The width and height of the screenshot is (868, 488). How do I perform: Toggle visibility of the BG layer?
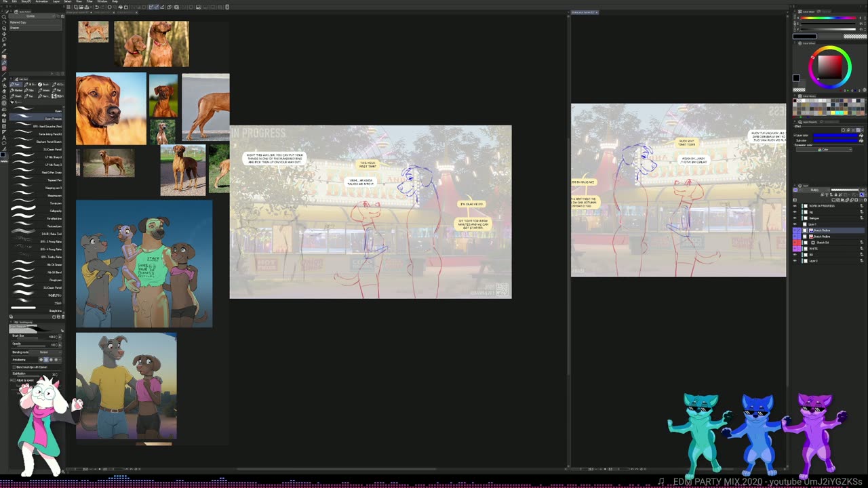[795, 255]
